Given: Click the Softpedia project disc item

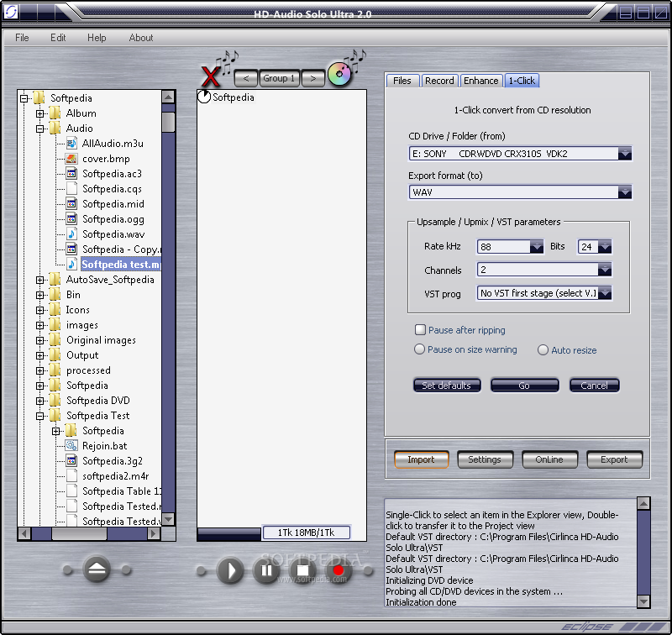Looking at the screenshot, I should tap(226, 97).
